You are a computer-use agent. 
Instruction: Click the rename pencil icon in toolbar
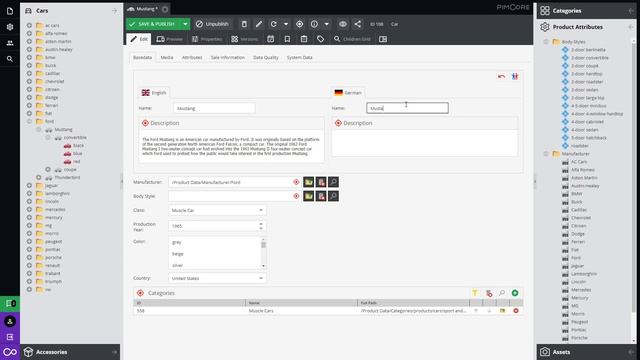click(x=259, y=24)
